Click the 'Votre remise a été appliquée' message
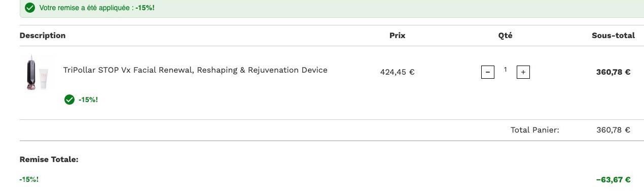The image size is (644, 191). [97, 8]
